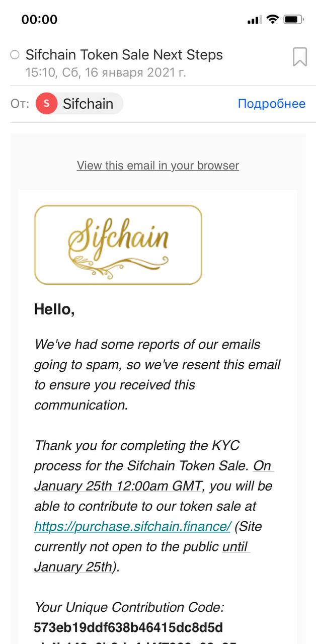This screenshot has height=644, width=316.
Task: Tap the battery status icon
Action: tap(293, 20)
